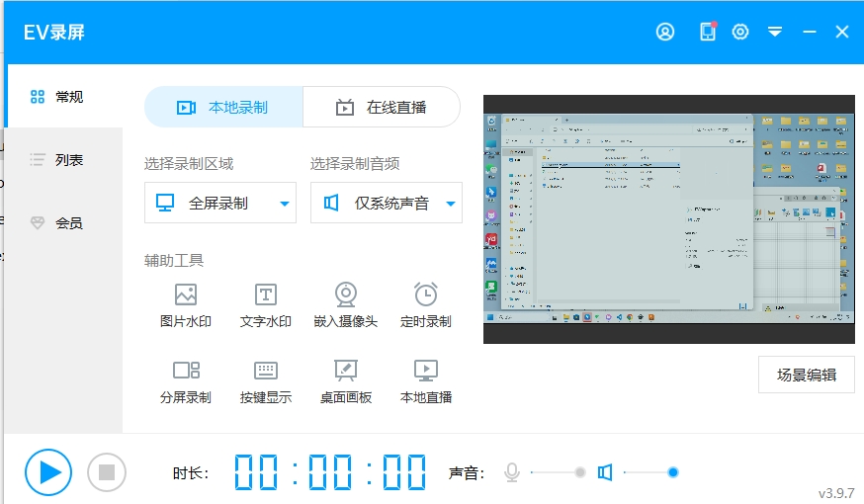Add a text watermark with 文字水印
The height and width of the screenshot is (504, 864).
(266, 305)
